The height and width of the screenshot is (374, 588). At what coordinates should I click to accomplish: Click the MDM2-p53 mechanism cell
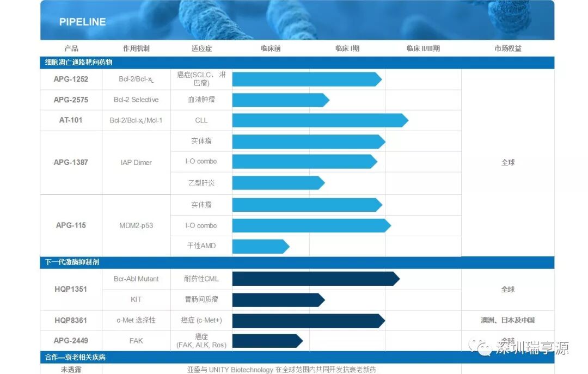(x=136, y=225)
